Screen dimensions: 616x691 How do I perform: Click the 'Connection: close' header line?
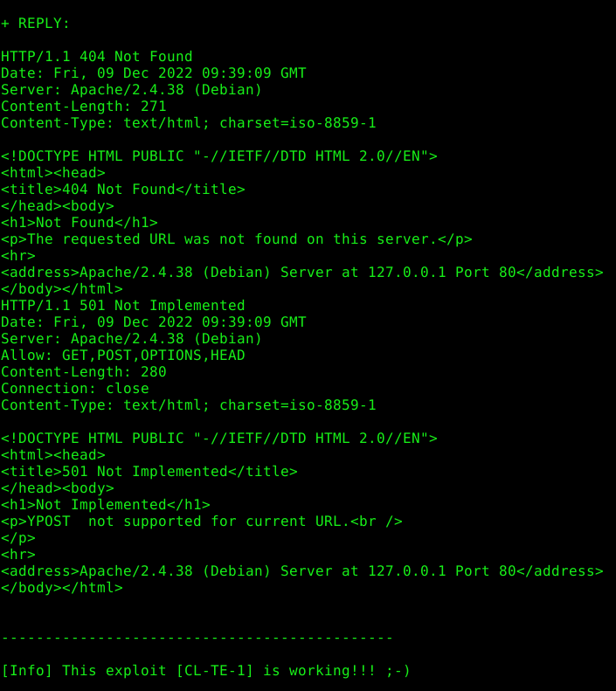point(75,389)
